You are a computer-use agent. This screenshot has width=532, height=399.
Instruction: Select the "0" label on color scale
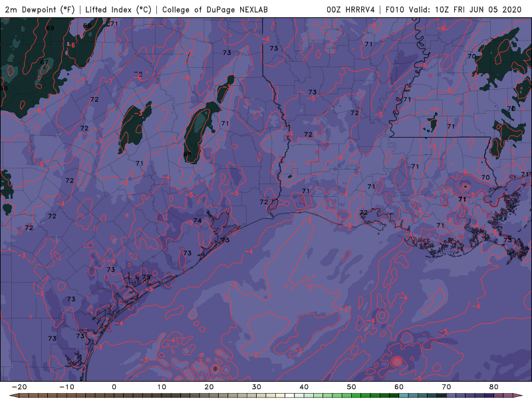pos(114,387)
